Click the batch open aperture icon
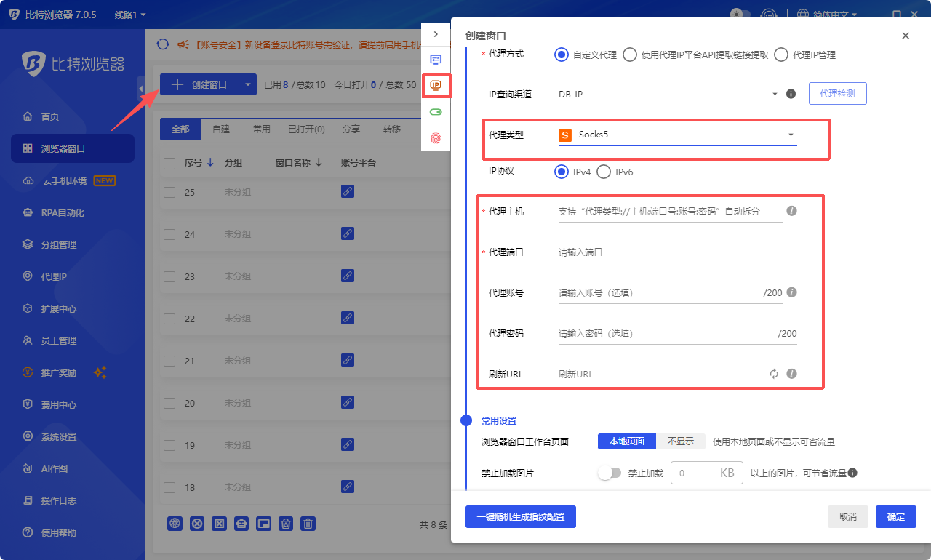 coord(175,523)
